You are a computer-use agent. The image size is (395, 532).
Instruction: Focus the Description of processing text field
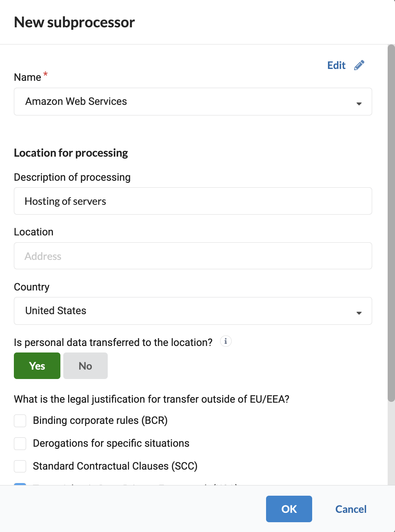193,201
